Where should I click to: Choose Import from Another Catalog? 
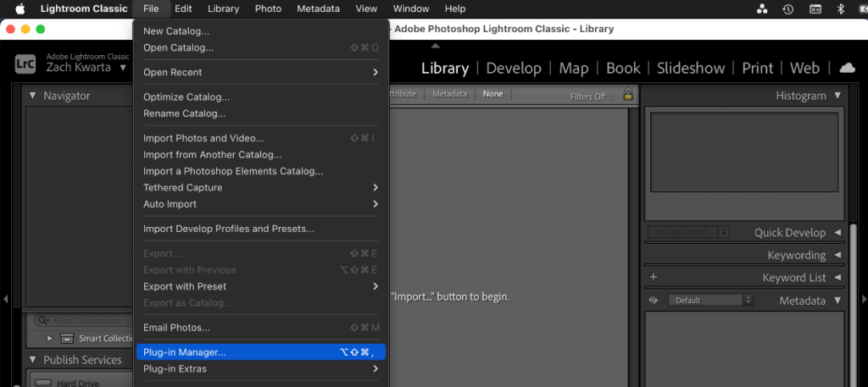click(261, 155)
